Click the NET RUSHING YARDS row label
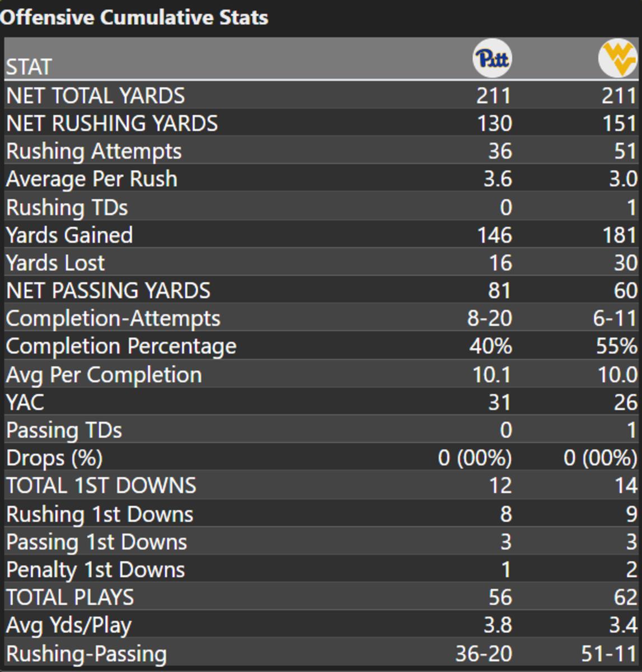 pyautogui.click(x=112, y=123)
